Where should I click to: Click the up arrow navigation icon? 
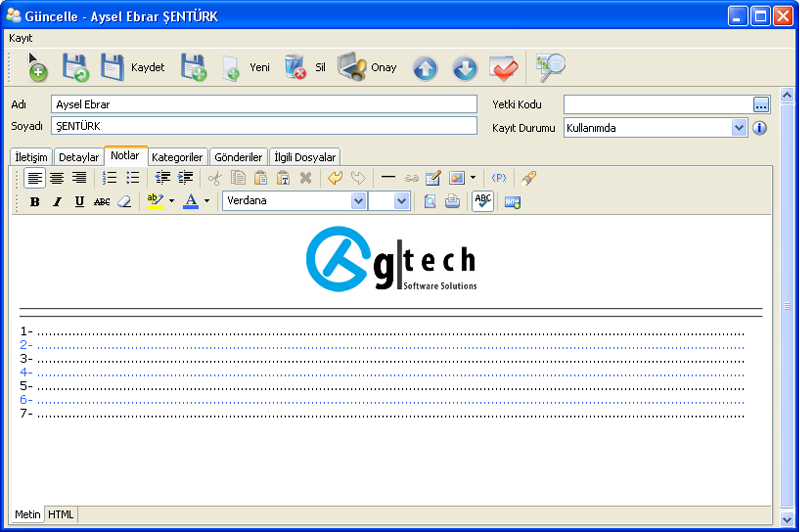[x=425, y=68]
